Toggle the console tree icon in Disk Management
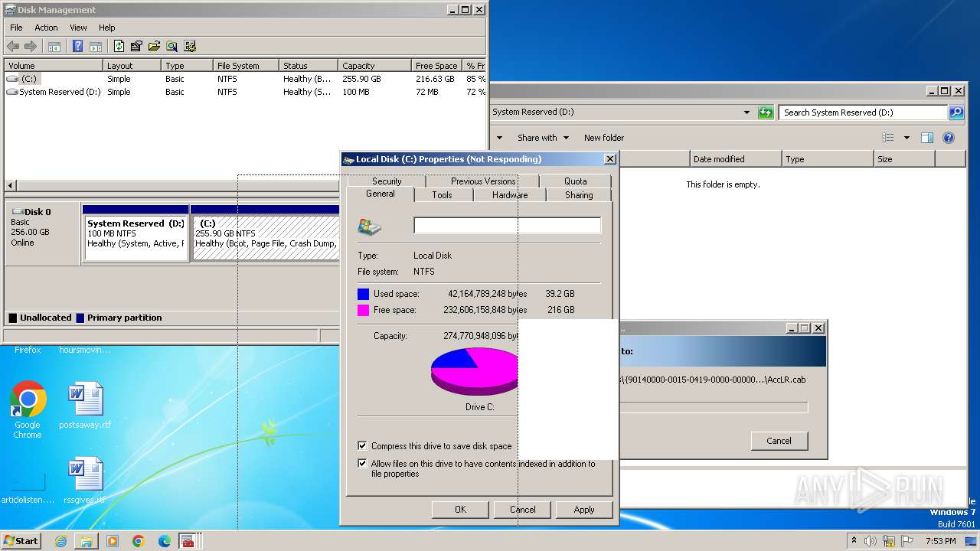The height and width of the screenshot is (551, 980). click(x=54, y=46)
